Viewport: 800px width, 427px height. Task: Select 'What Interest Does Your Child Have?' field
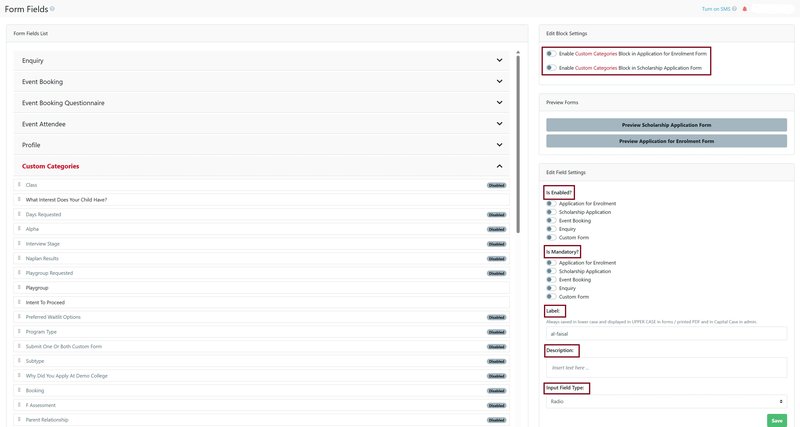point(261,199)
